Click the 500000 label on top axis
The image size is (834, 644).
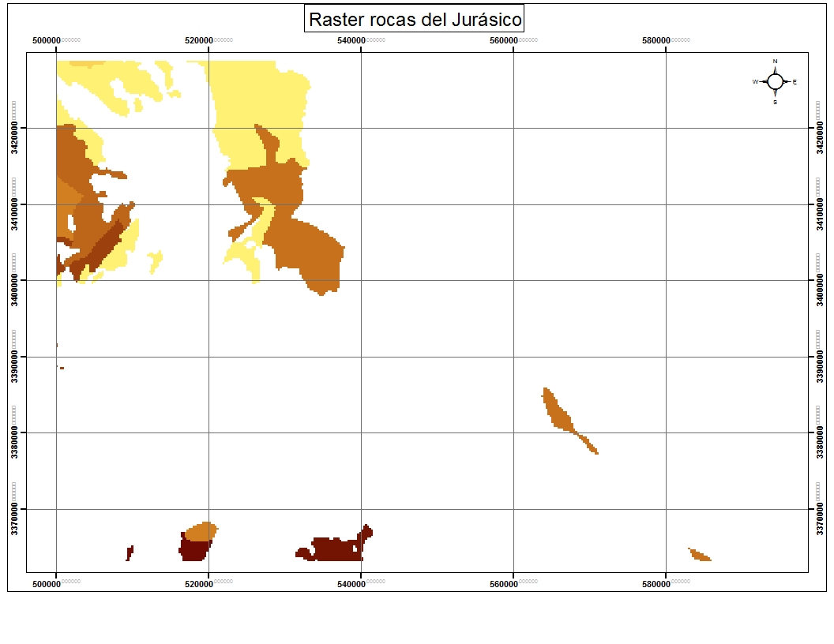point(47,40)
